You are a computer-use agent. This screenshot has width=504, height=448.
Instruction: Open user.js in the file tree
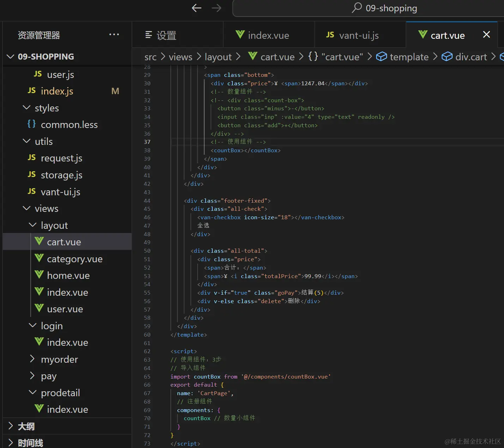click(x=67, y=74)
